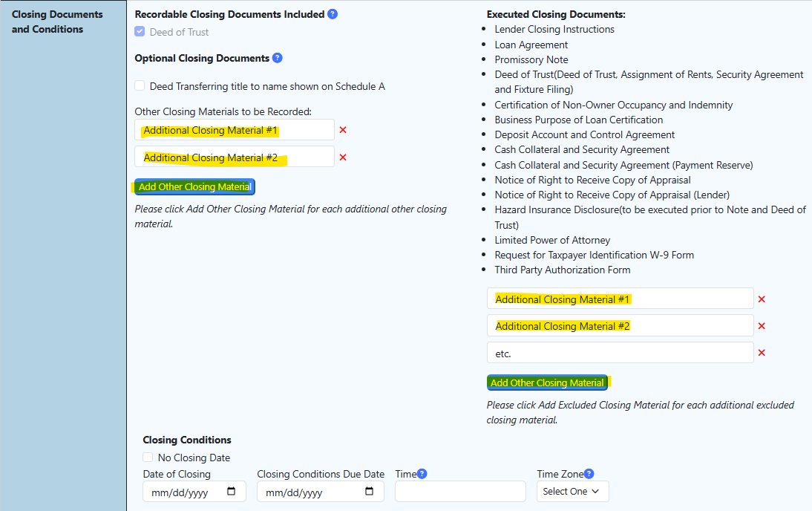Screen dimensions: 812x511
Task: Remove recorded Additional Closing Material #2 with red X
Action: point(343,157)
